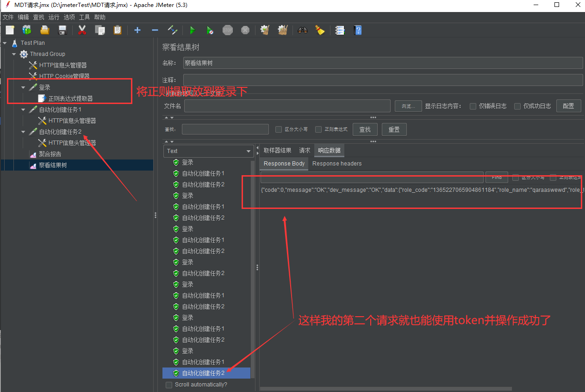Click the Toggle enable/disable icon

[173, 30]
